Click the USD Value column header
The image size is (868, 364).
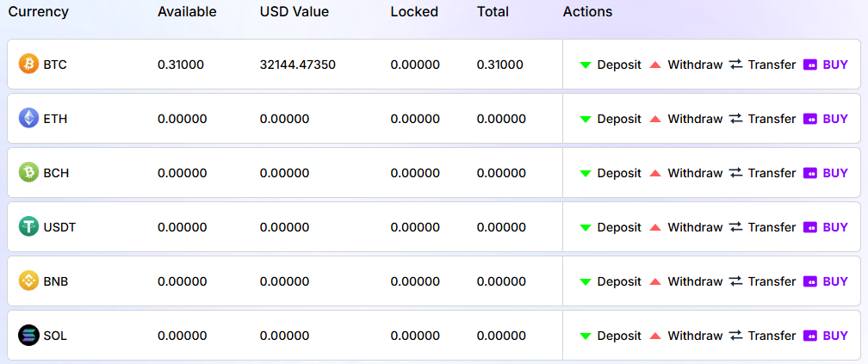coord(294,12)
